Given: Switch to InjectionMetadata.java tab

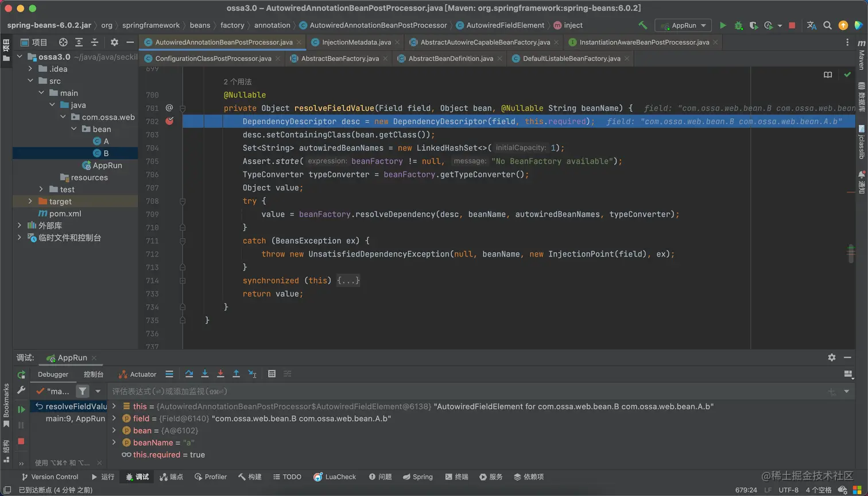Looking at the screenshot, I should point(356,42).
